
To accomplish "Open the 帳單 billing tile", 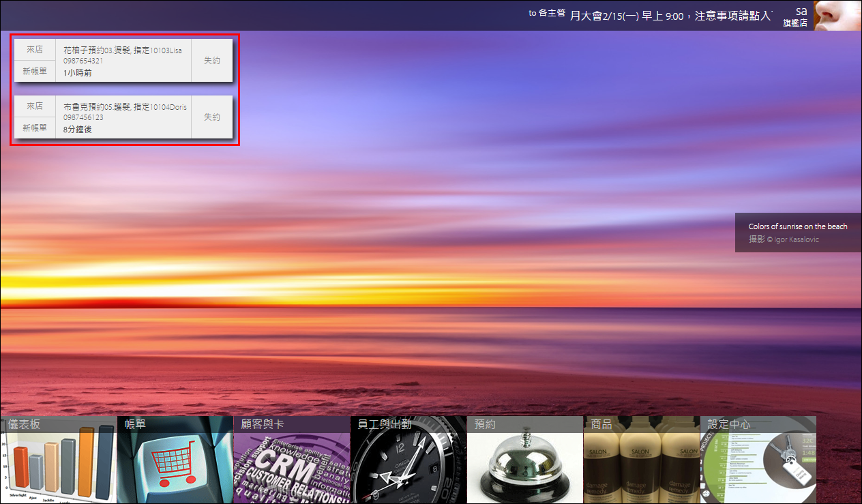I will pyautogui.click(x=175, y=460).
